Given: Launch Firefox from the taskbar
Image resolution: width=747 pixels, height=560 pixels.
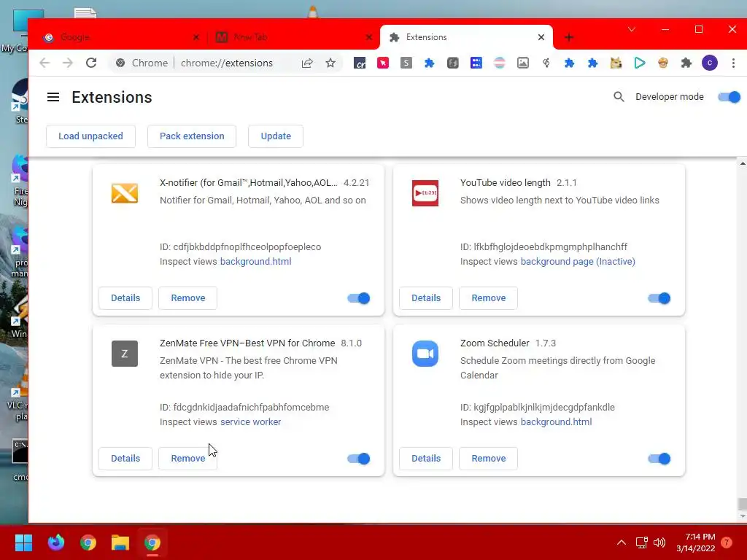Looking at the screenshot, I should [55, 542].
